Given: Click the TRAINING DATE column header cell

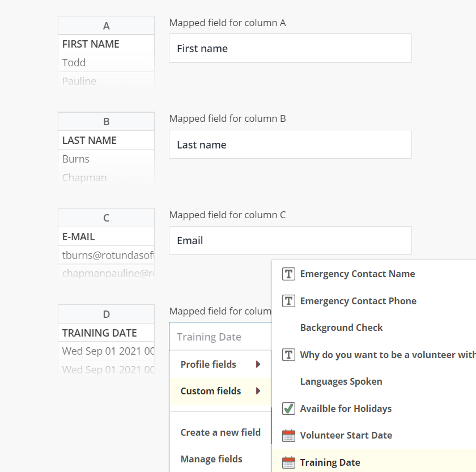Looking at the screenshot, I should [107, 333].
